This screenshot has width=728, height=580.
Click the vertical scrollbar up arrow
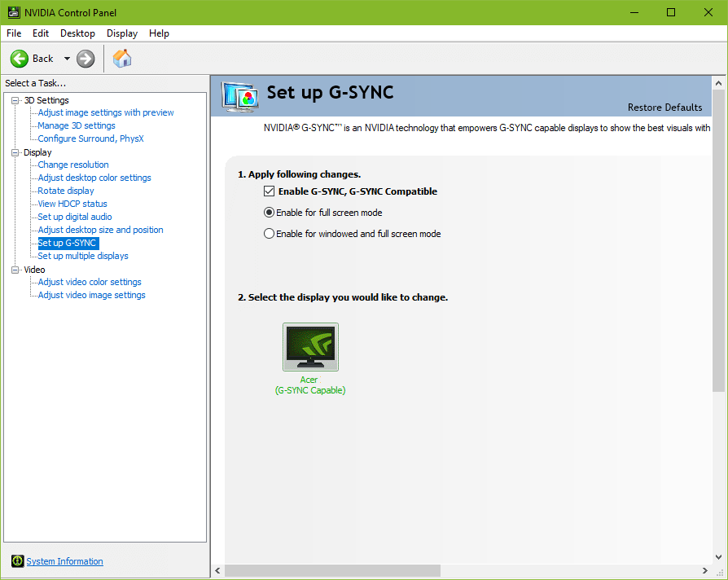(719, 83)
